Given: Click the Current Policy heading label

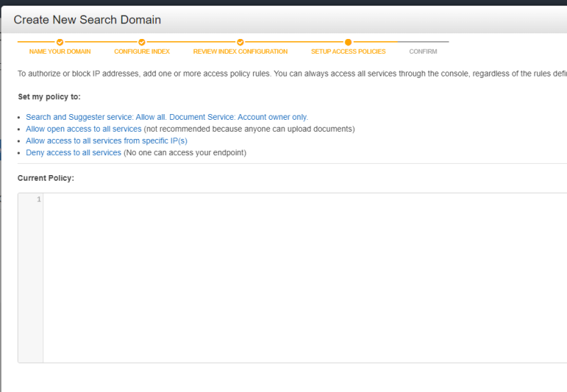Looking at the screenshot, I should [x=45, y=178].
